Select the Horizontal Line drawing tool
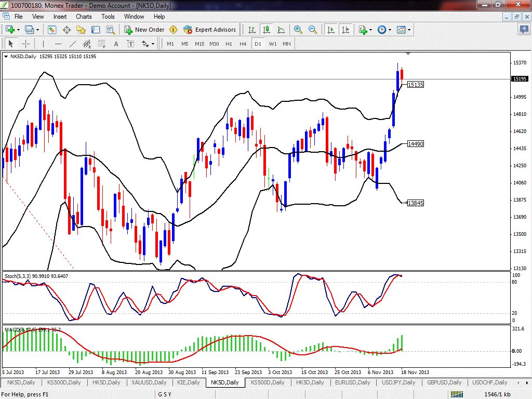The image size is (532, 399). point(57,44)
